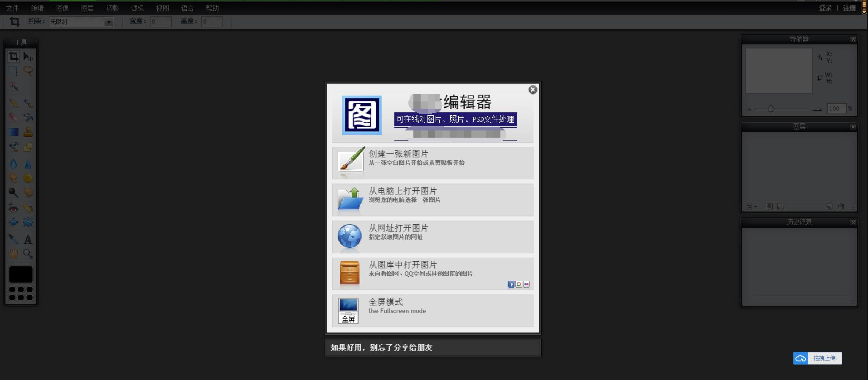The image size is (868, 380).
Task: Choose 创建一张新图片 option
Action: coord(432,163)
